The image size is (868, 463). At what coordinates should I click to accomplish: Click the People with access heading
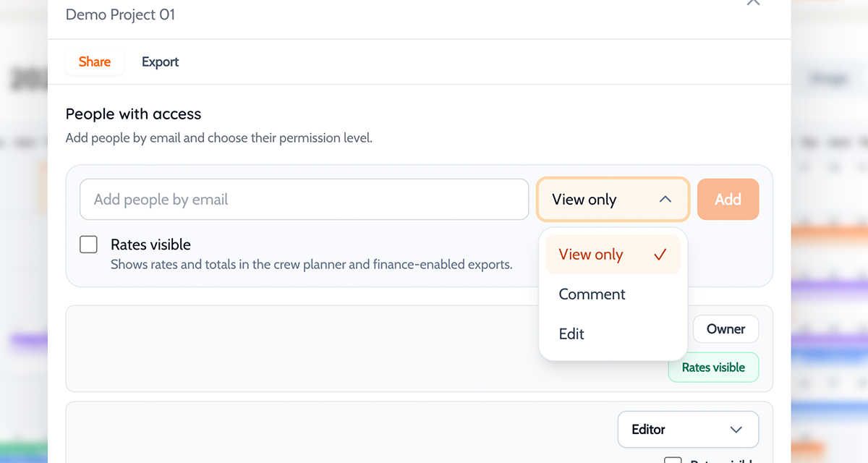133,114
